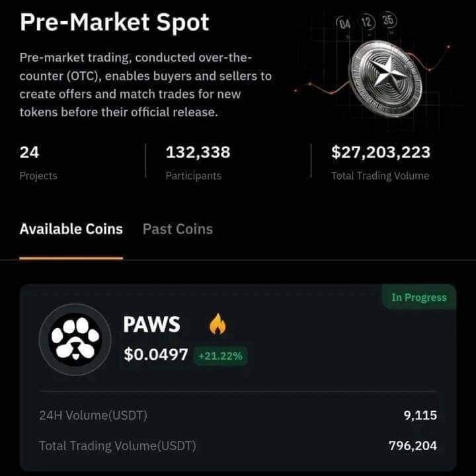The width and height of the screenshot is (476, 476).
Task: Click the PAWS paw-print logo
Action: (75, 340)
